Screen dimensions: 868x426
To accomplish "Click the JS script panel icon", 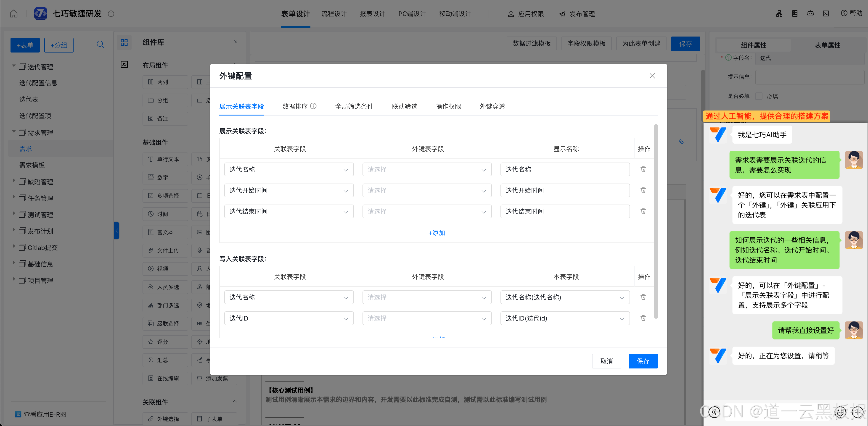I will 124,64.
